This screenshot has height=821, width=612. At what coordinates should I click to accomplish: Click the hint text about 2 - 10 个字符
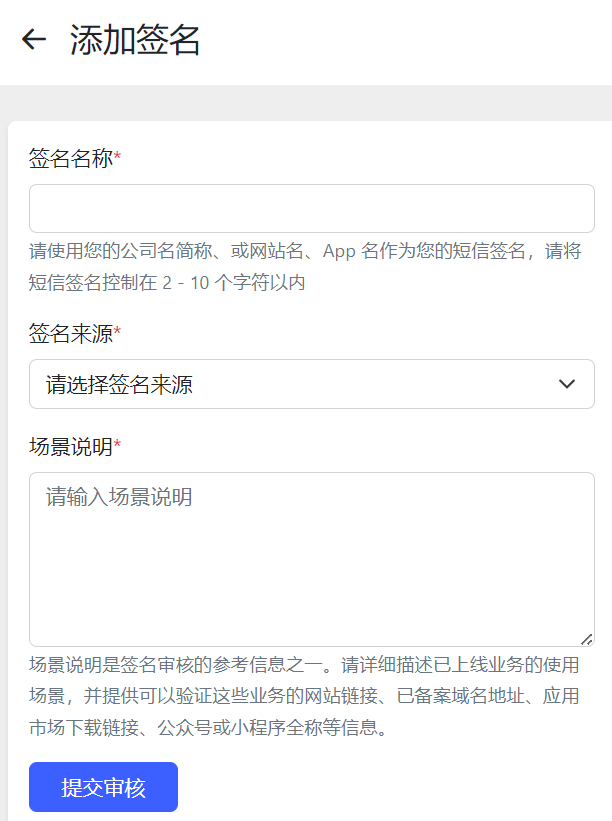(167, 283)
